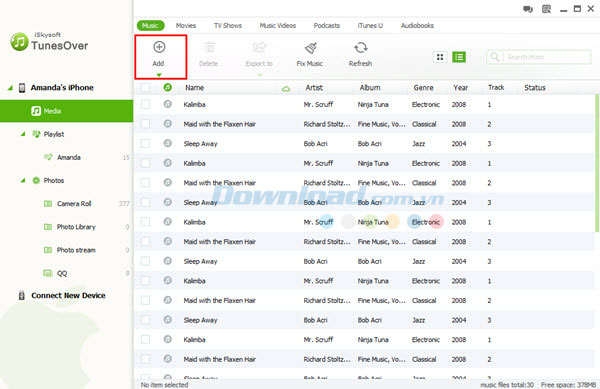600x389 pixels.
Task: Collapse the Photos section arrow
Action: 23,181
